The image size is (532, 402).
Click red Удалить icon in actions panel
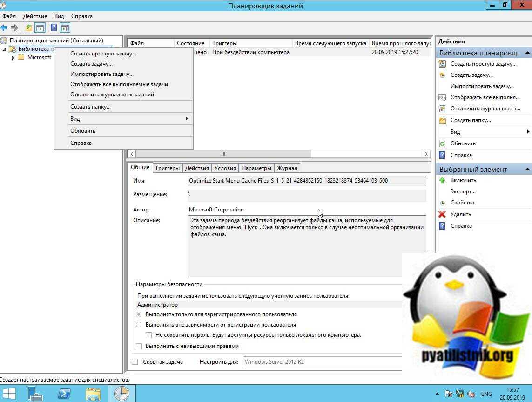pyautogui.click(x=442, y=214)
